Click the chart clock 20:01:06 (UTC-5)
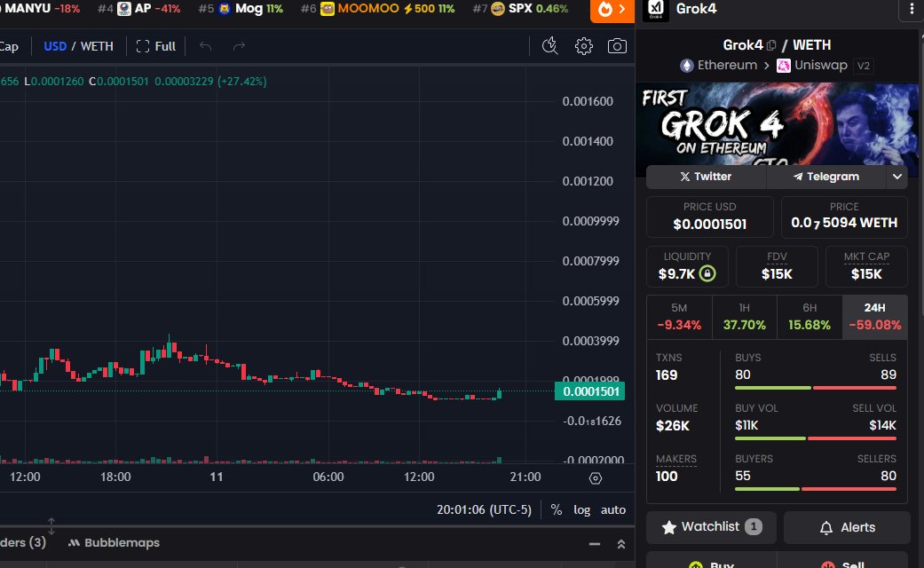 tap(484, 509)
